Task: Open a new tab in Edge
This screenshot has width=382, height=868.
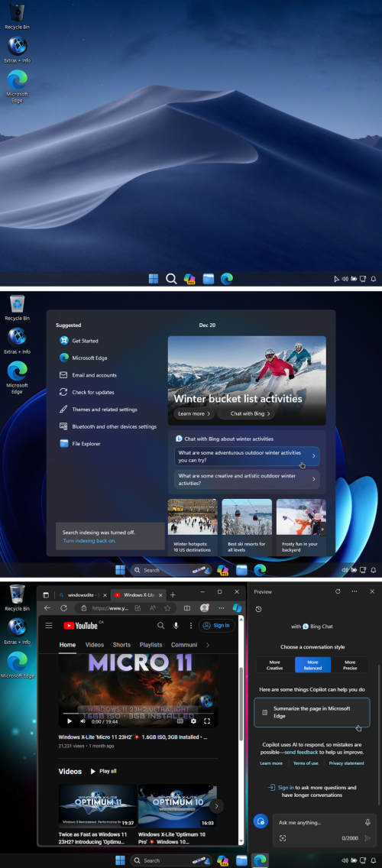Action: [x=173, y=595]
